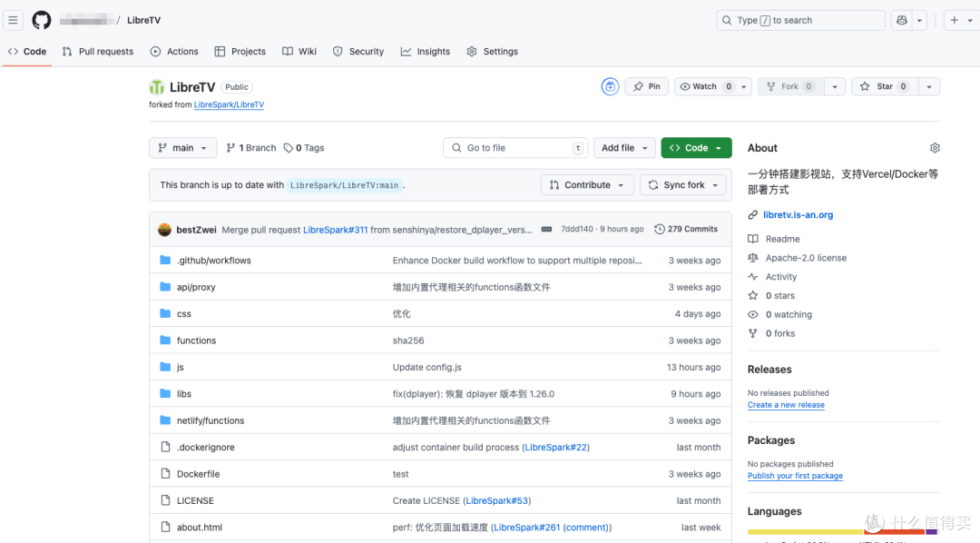Screen dimensions: 980x543
Task: Open bestZwei author link
Action: pos(196,230)
